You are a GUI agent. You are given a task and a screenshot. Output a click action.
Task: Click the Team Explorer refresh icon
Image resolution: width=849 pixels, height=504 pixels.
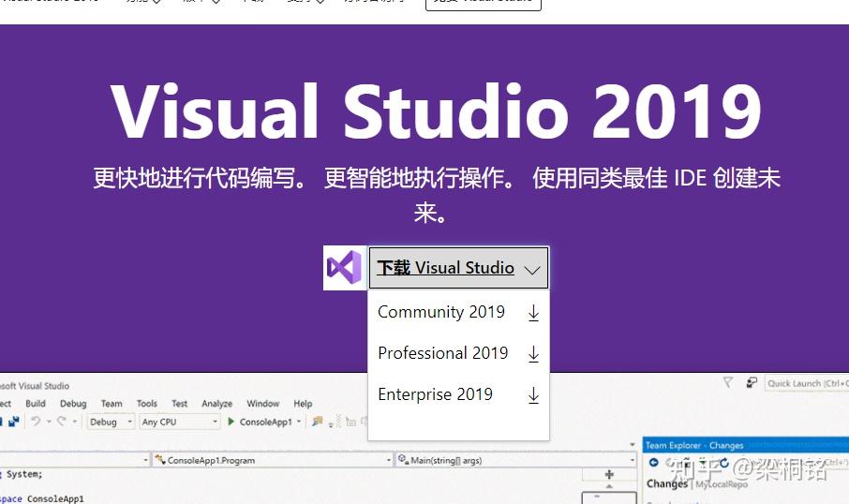pos(724,463)
